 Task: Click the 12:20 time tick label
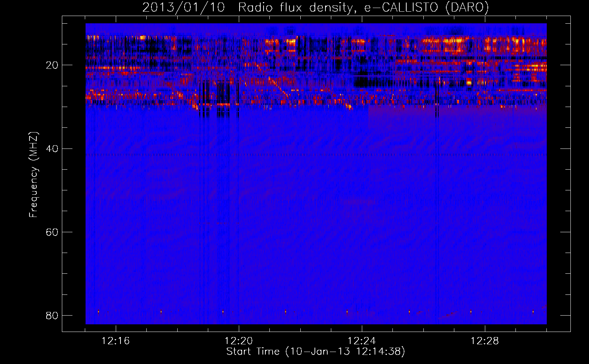238,341
